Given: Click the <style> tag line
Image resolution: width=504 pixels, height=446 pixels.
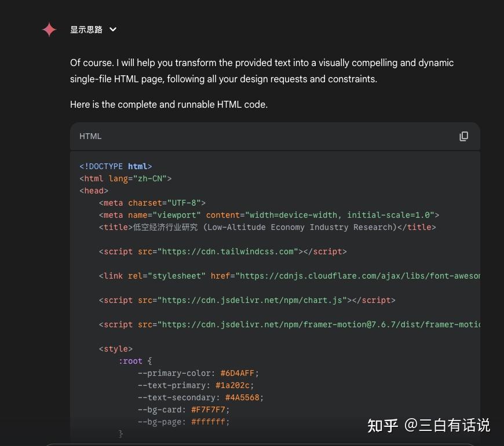Looking at the screenshot, I should point(116,349).
